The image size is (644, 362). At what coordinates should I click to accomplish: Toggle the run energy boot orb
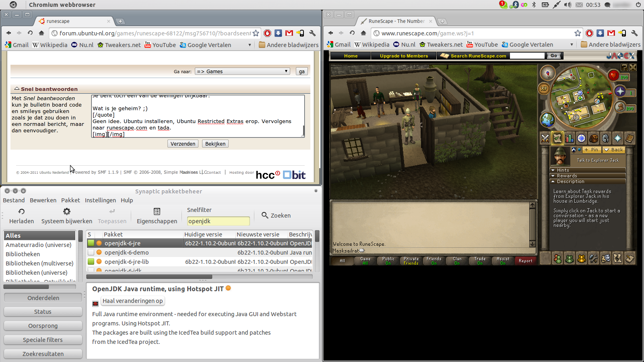pyautogui.click(x=620, y=107)
